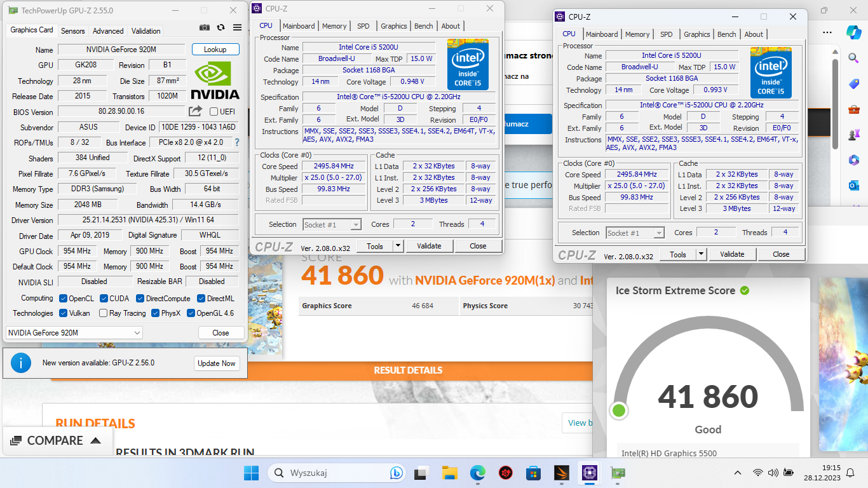Open Memory tab in CPU-Z showing 0.993 V
Image resolution: width=868 pixels, height=488 pixels.
(x=637, y=34)
